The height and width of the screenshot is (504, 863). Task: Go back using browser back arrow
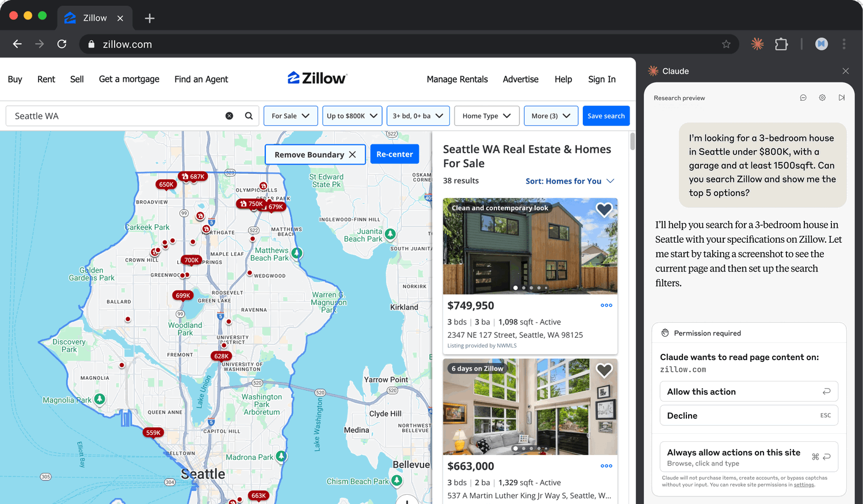coord(17,44)
